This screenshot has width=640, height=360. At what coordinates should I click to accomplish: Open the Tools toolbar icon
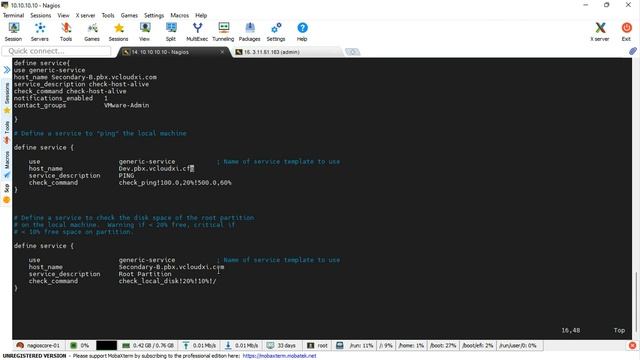[66, 32]
